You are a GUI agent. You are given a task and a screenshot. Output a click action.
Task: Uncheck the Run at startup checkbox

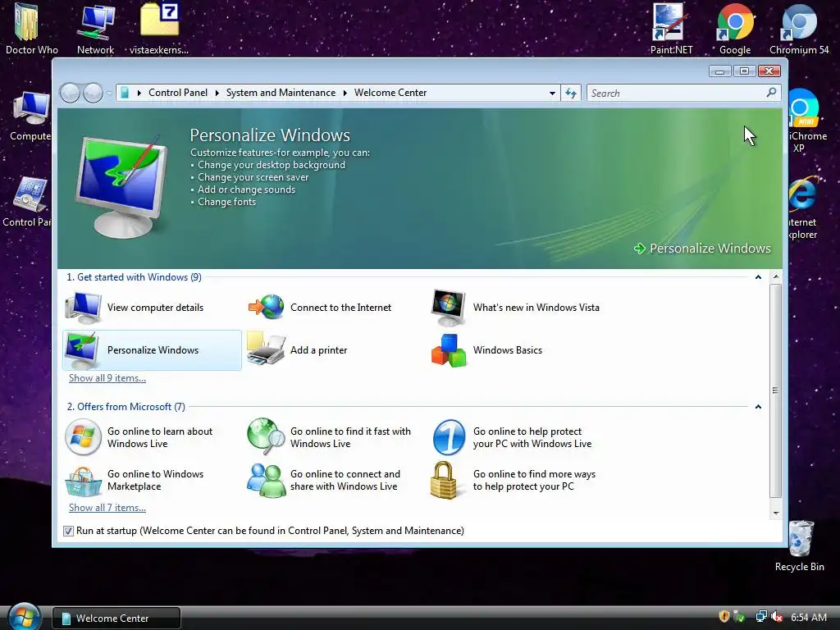coord(68,531)
